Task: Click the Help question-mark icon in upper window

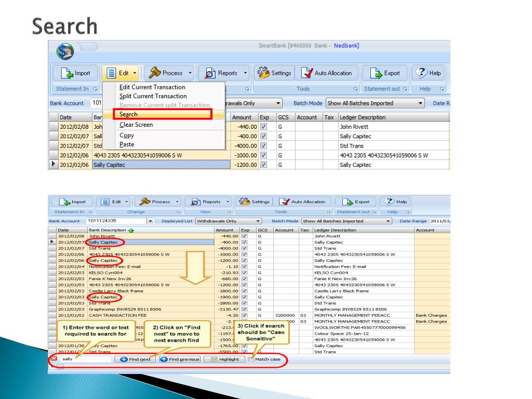Action: (x=421, y=73)
